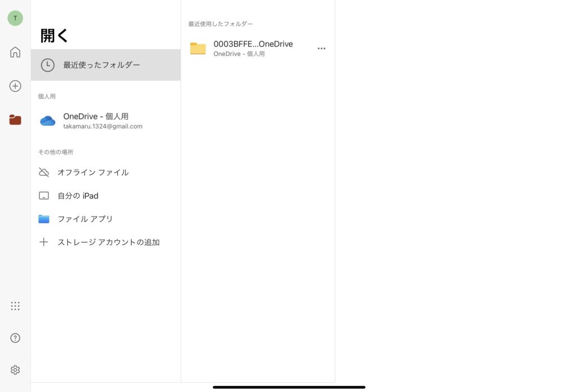Open the Settings gear icon
Viewport: 578px width, 392px height.
click(x=15, y=369)
